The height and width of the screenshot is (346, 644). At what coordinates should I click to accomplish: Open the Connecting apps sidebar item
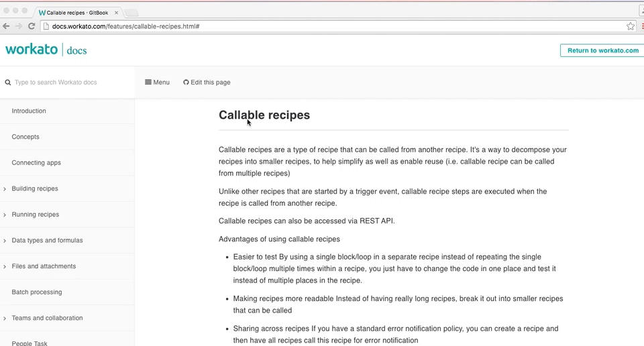pos(36,163)
